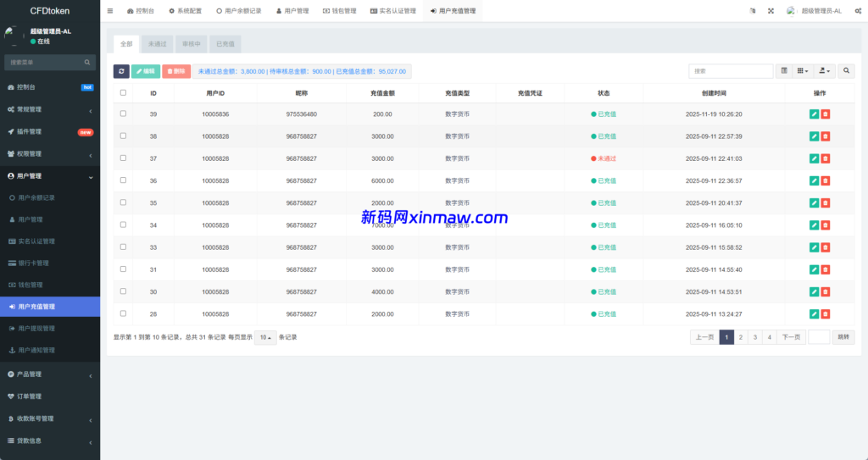Click the 跳转 jump button

[843, 337]
